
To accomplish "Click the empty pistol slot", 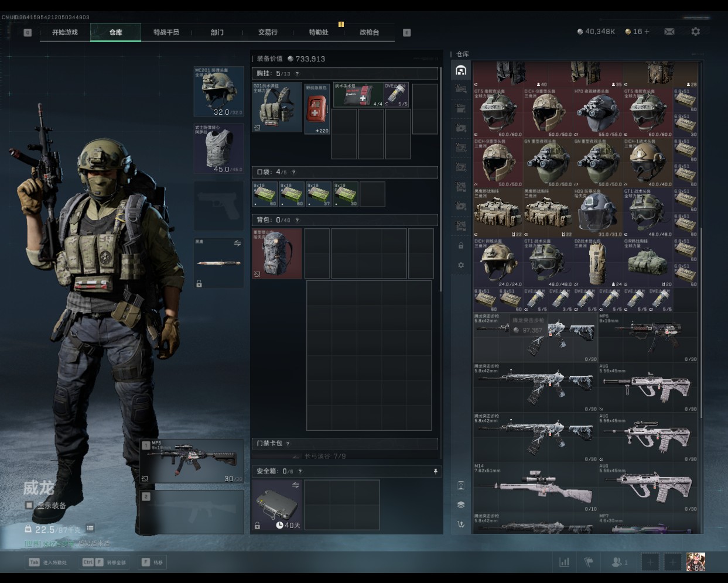I will [218, 205].
